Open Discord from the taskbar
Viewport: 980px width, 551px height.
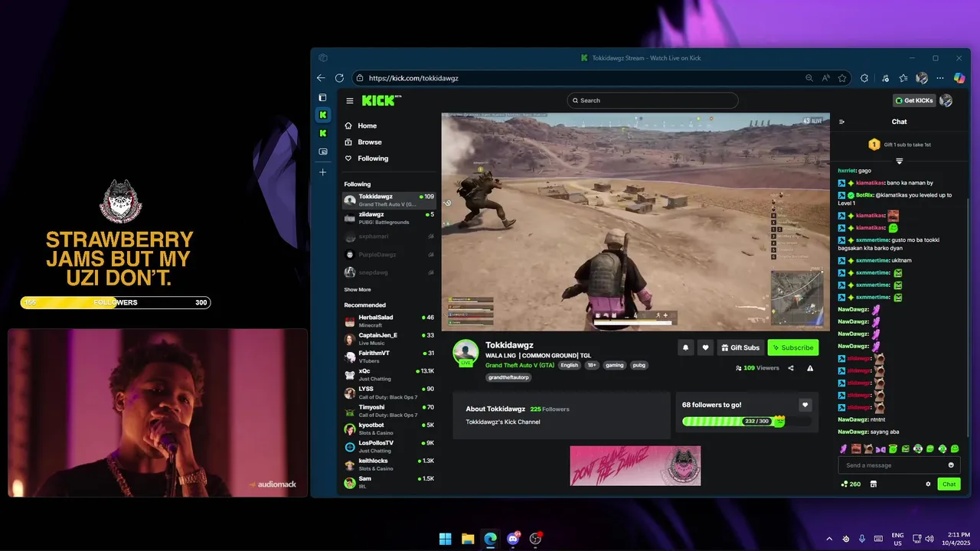513,539
